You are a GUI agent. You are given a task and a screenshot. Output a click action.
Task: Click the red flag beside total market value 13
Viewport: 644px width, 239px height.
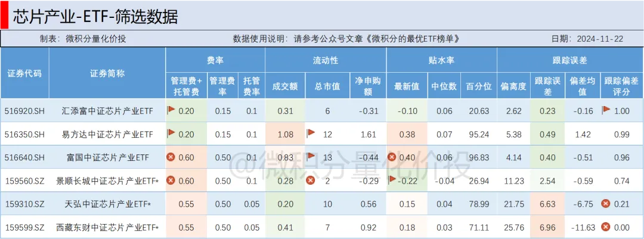pos(311,157)
